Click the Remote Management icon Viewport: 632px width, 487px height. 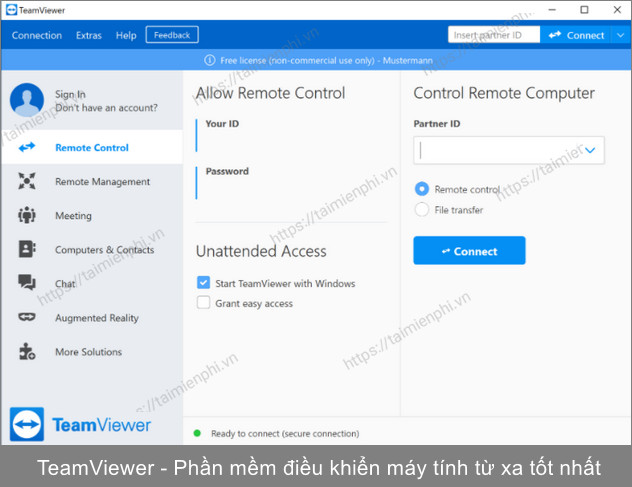tap(27, 181)
